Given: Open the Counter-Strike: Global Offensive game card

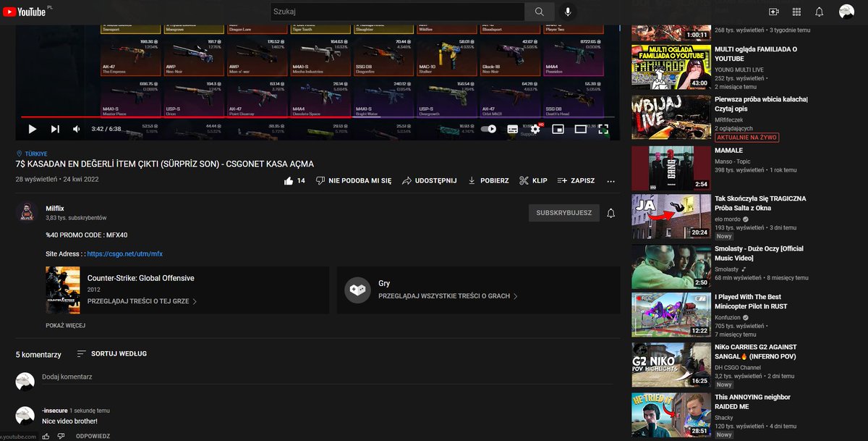Looking at the screenshot, I should click(187, 290).
